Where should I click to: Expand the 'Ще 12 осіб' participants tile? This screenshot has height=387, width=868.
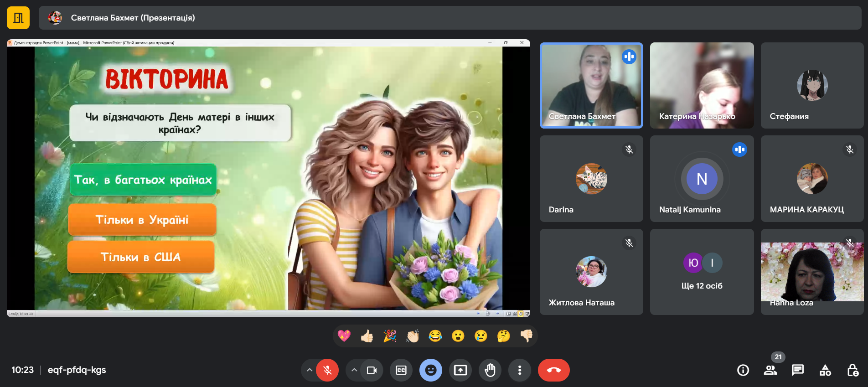click(x=702, y=272)
